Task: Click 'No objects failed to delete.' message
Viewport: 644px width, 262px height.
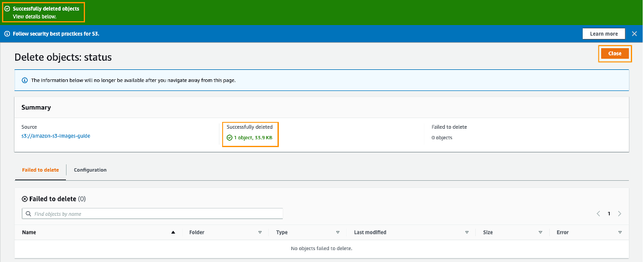Action: (322, 248)
